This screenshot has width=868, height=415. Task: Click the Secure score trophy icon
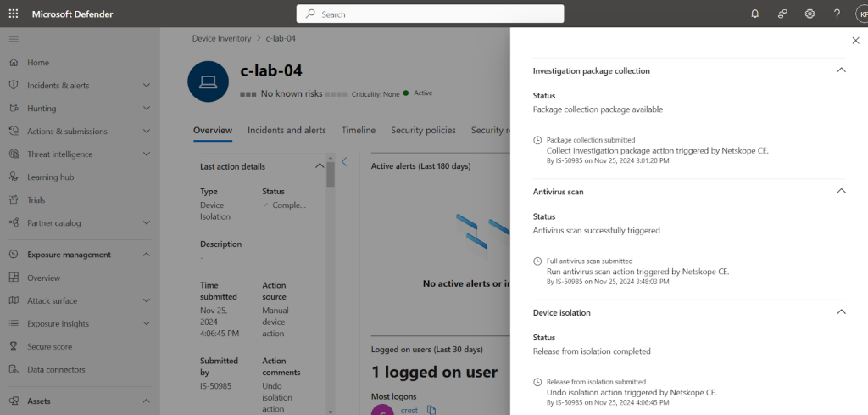(14, 346)
